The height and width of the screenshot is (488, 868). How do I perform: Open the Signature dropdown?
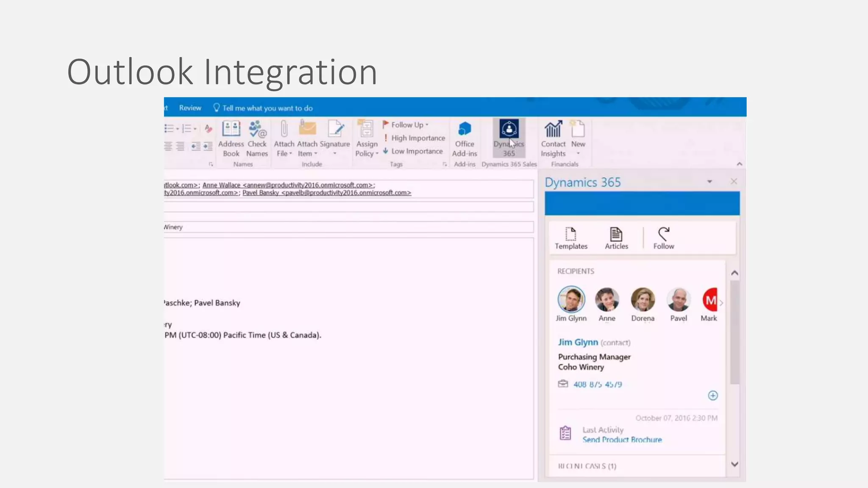click(x=335, y=139)
